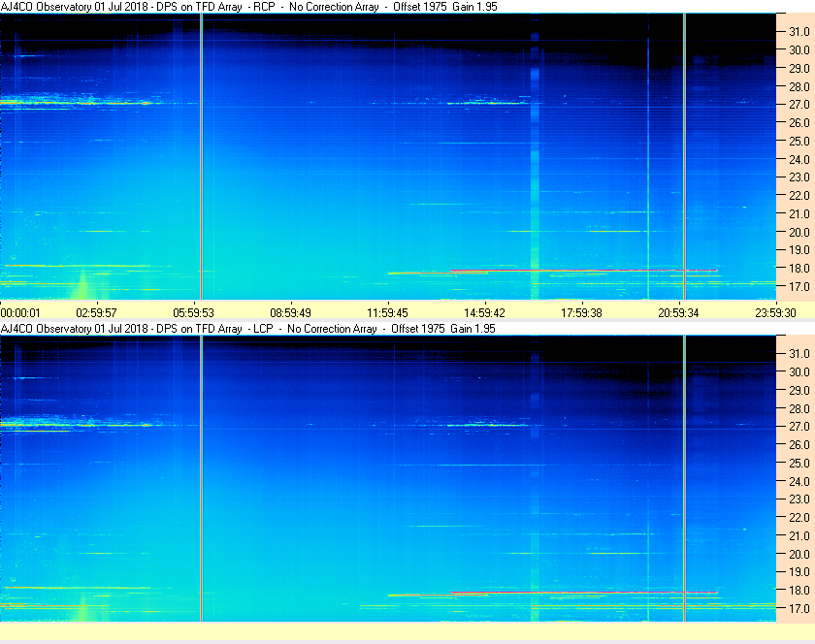Click the 22.0 frequency label in RCP panel
This screenshot has height=644, width=815.
click(x=799, y=196)
